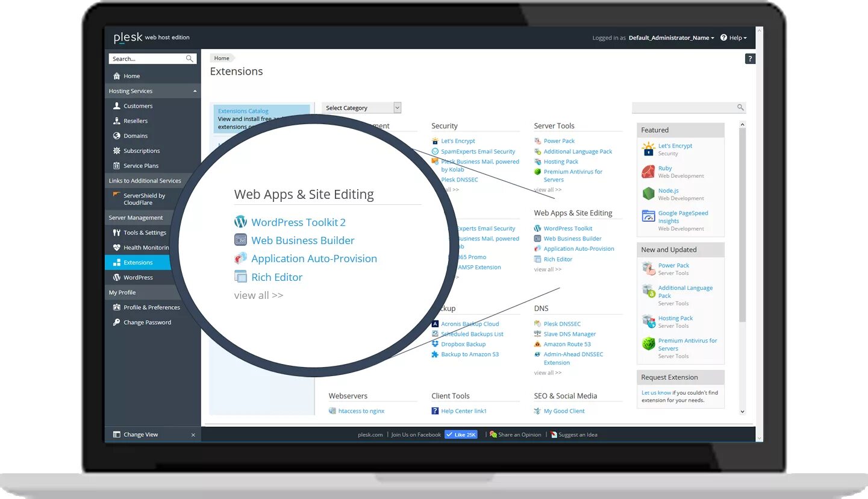Click the Hosting Pack link under Server Tools
The image size is (868, 499).
click(561, 162)
